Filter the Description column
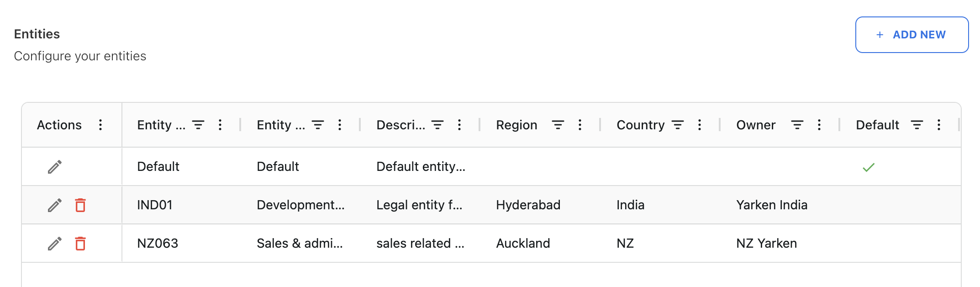 click(x=437, y=125)
